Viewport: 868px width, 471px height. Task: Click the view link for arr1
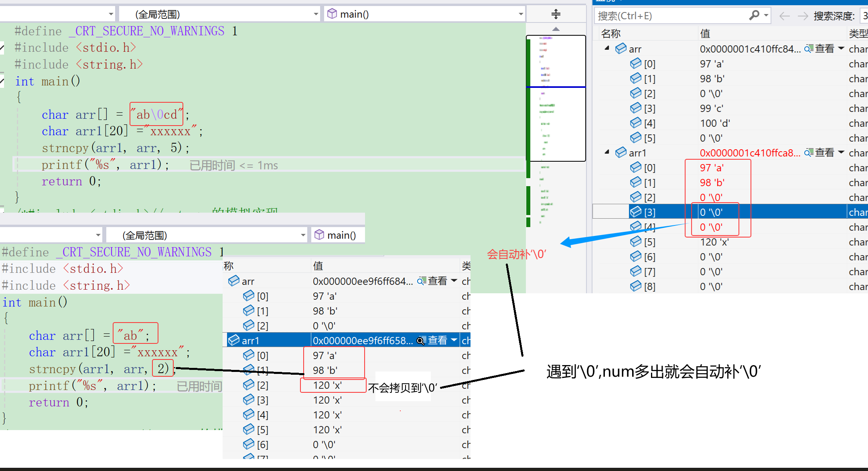[x=825, y=152]
